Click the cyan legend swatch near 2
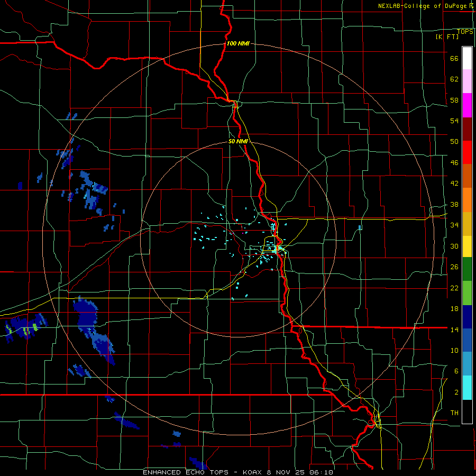 [x=467, y=388]
